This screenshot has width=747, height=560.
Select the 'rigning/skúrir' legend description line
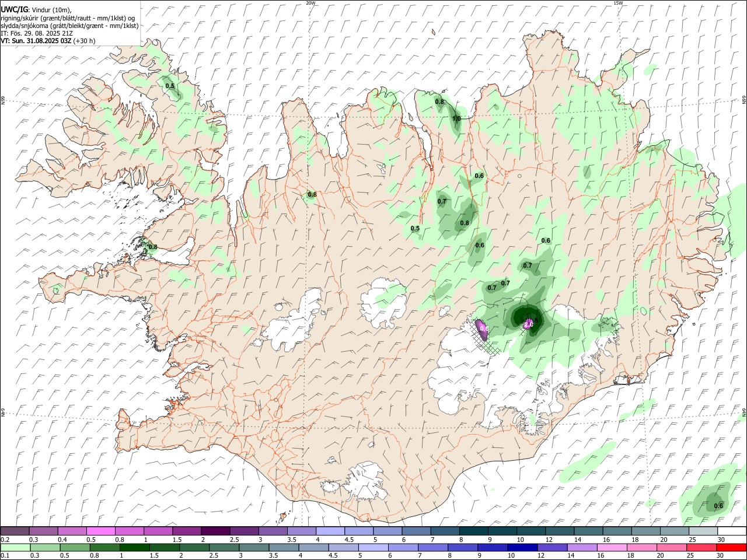pos(69,18)
